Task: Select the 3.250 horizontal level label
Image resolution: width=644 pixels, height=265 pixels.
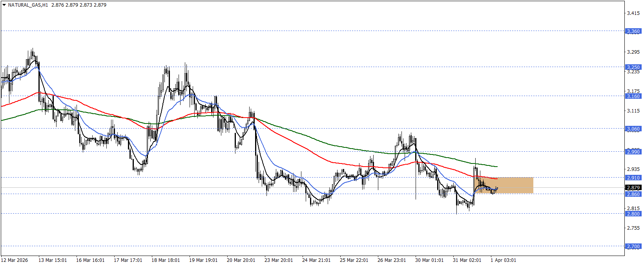Action: 633,67
